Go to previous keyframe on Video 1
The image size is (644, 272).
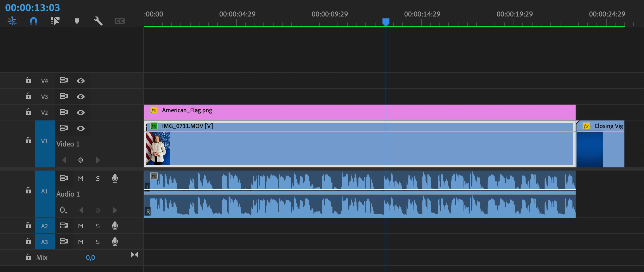[64, 160]
